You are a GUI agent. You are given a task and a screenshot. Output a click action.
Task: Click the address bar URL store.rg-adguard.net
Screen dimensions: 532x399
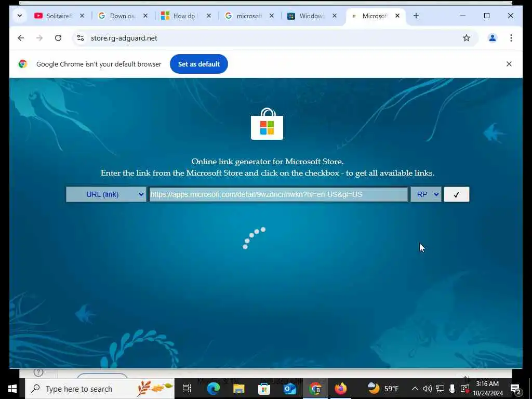point(124,38)
